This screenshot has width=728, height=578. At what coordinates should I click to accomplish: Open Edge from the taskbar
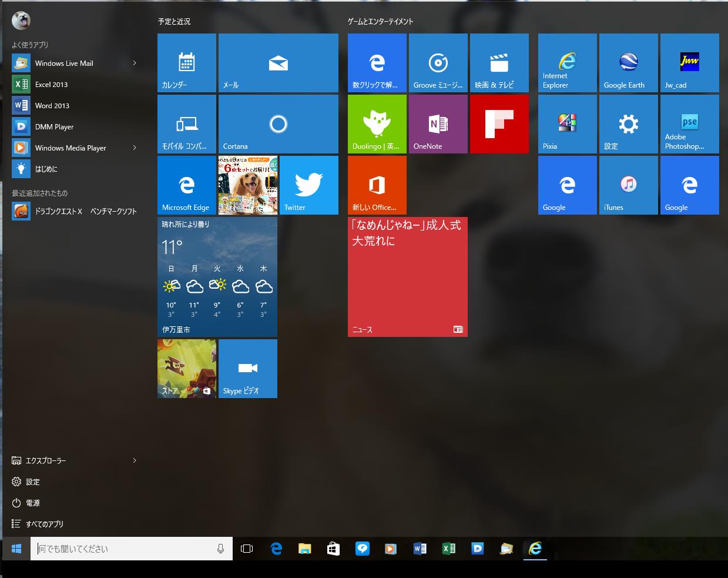(276, 549)
